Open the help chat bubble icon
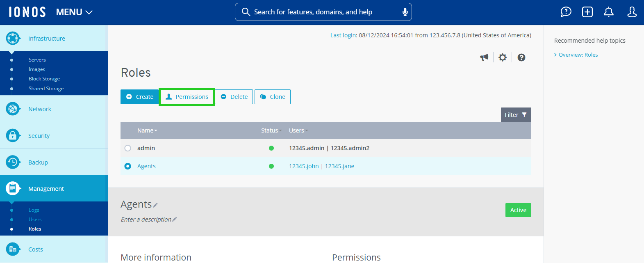The width and height of the screenshot is (644, 263). coord(566,12)
